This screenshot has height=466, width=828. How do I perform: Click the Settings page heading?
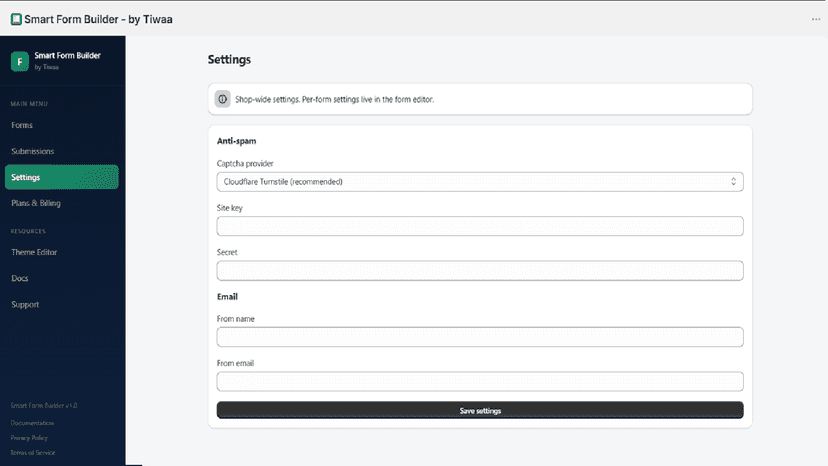coord(229,60)
